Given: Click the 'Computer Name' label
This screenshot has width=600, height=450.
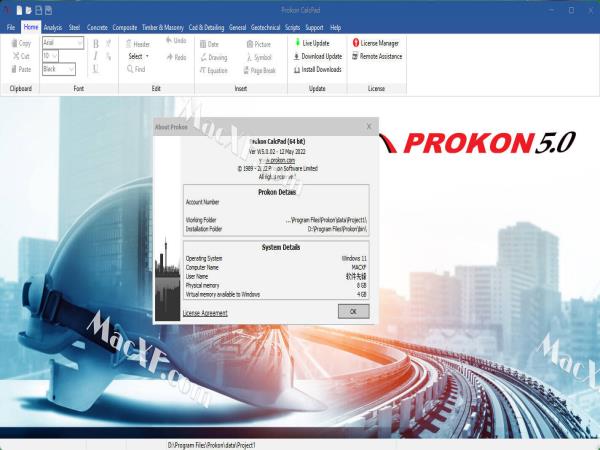Looking at the screenshot, I should (x=202, y=267).
